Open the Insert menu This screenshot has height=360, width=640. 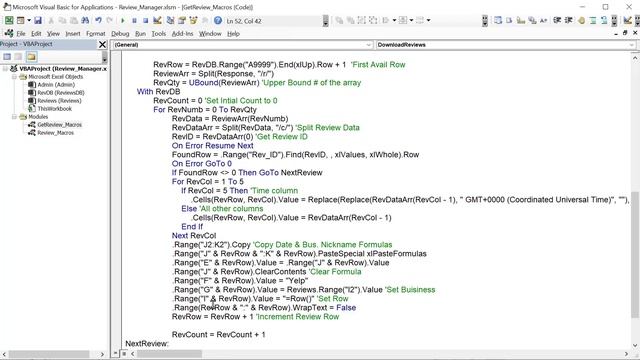(x=73, y=34)
